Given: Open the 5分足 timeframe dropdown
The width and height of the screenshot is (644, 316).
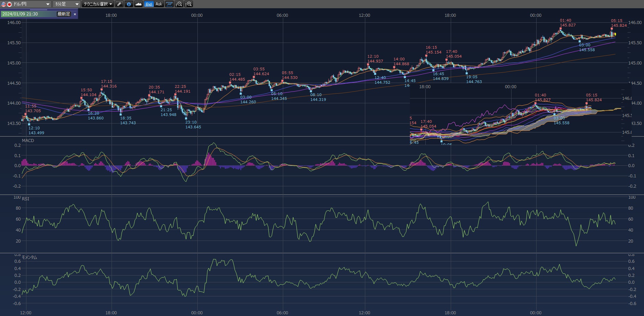Looking at the screenshot, I should pyautogui.click(x=77, y=4).
